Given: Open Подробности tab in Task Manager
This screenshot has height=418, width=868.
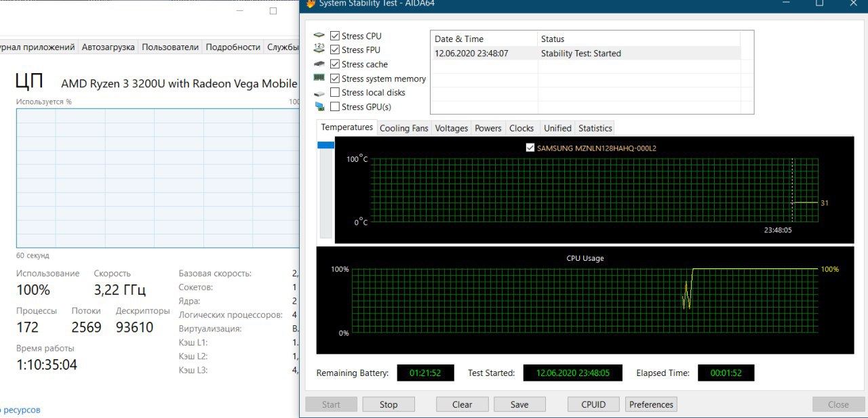Looking at the screenshot, I should click(233, 47).
